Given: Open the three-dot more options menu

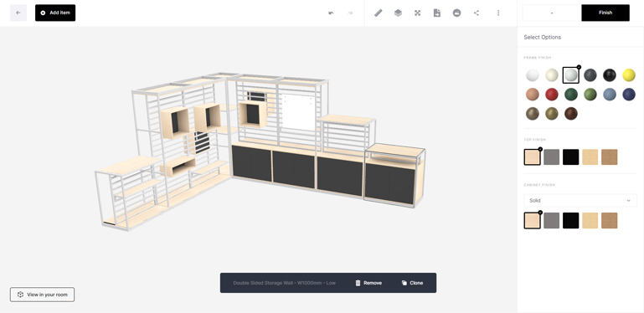Looking at the screenshot, I should click(498, 13).
